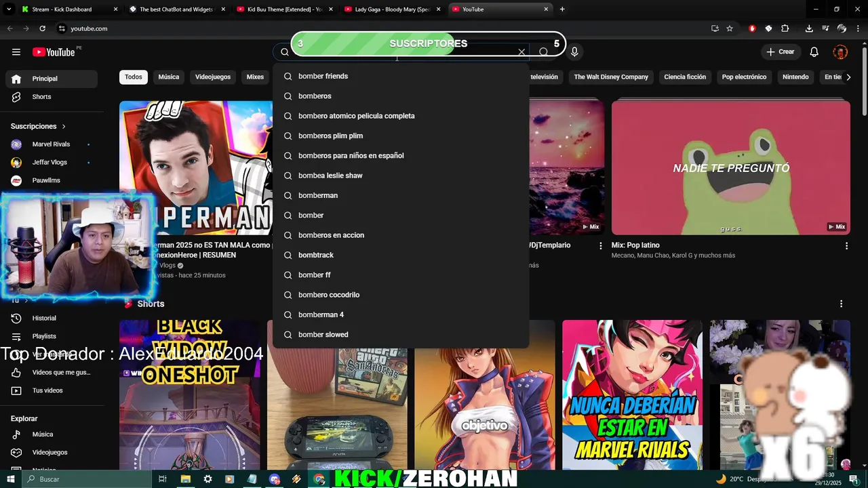Open Historial in the sidebar

[x=52, y=318]
